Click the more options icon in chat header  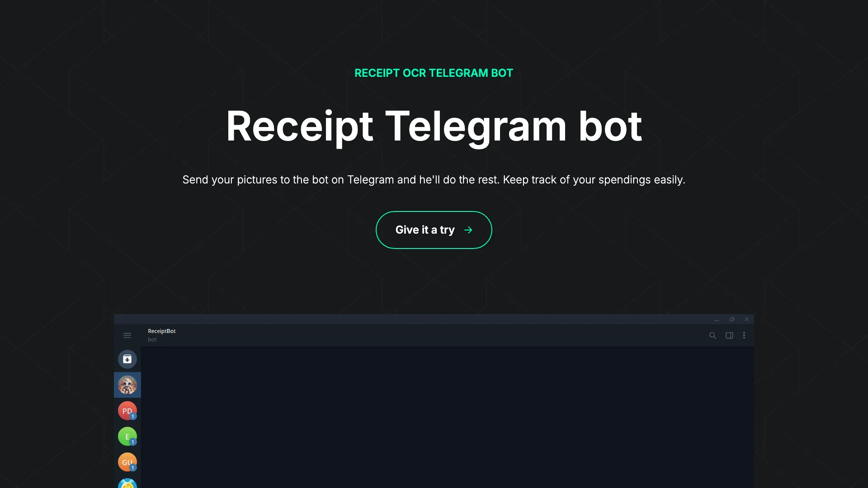[x=744, y=335]
